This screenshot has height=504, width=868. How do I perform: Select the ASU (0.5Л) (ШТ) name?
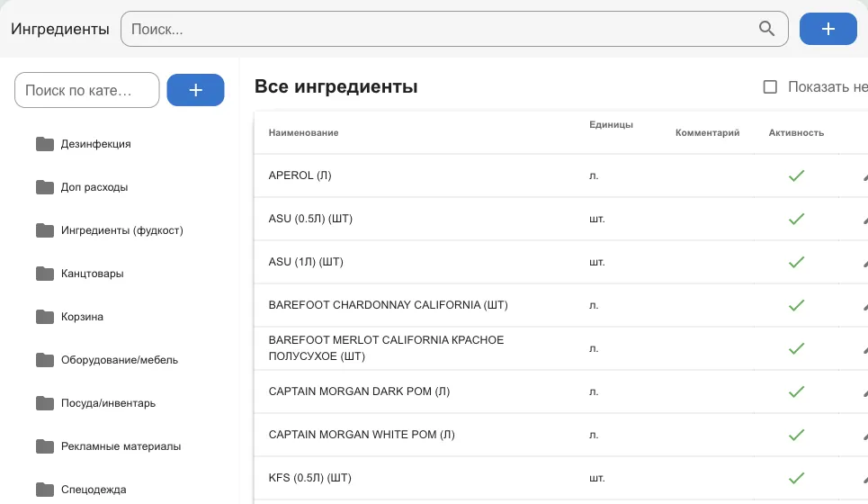click(310, 219)
